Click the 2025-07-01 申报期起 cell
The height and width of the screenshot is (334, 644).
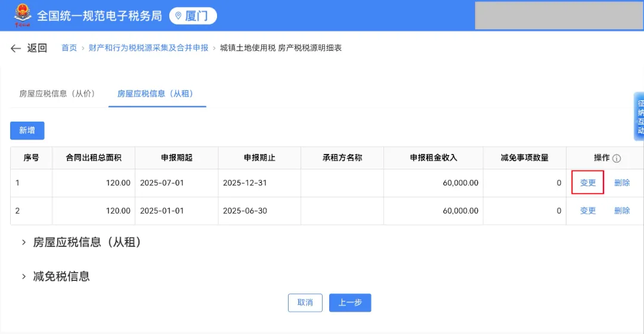pyautogui.click(x=162, y=183)
